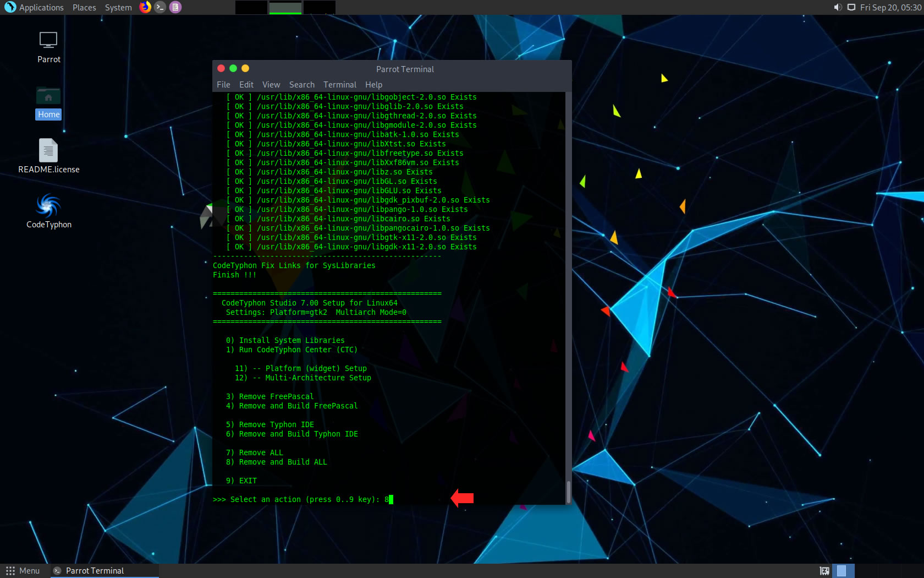The image size is (924, 578).
Task: Click the third window thumbnail in top panel
Action: coord(320,7)
